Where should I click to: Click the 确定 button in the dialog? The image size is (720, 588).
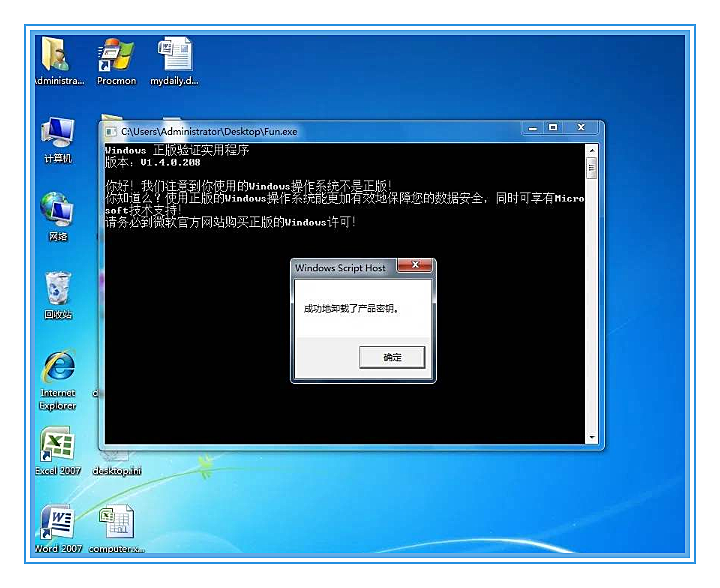click(x=392, y=357)
